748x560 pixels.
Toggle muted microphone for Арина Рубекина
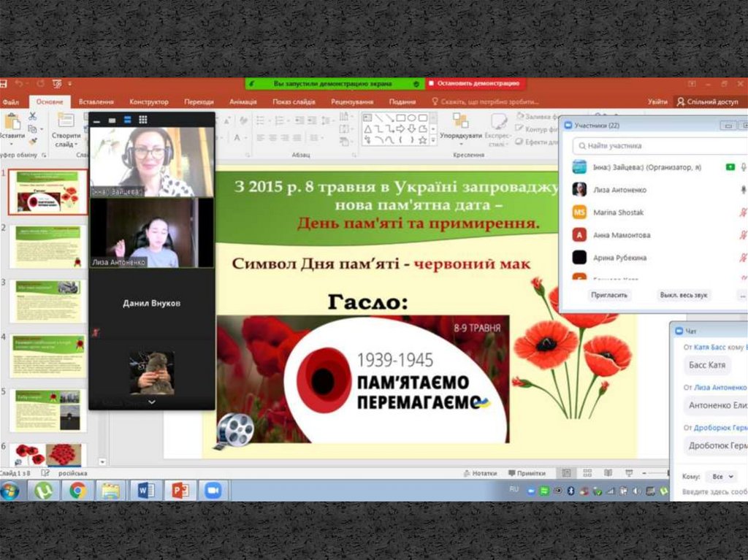click(x=743, y=258)
